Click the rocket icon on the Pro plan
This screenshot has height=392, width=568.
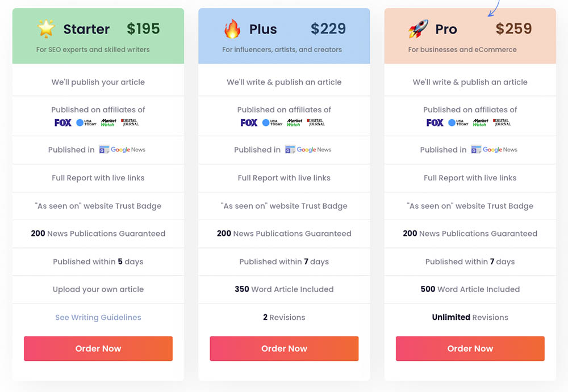click(x=416, y=28)
